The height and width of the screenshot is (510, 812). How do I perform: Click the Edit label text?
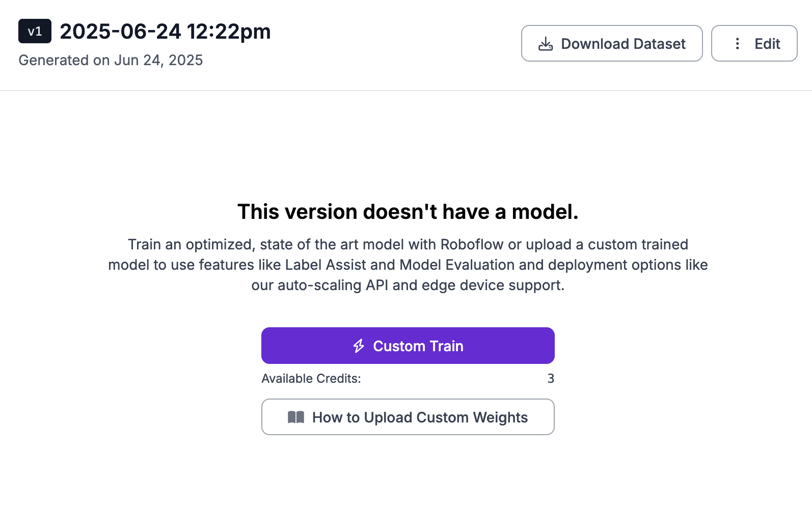pyautogui.click(x=767, y=44)
